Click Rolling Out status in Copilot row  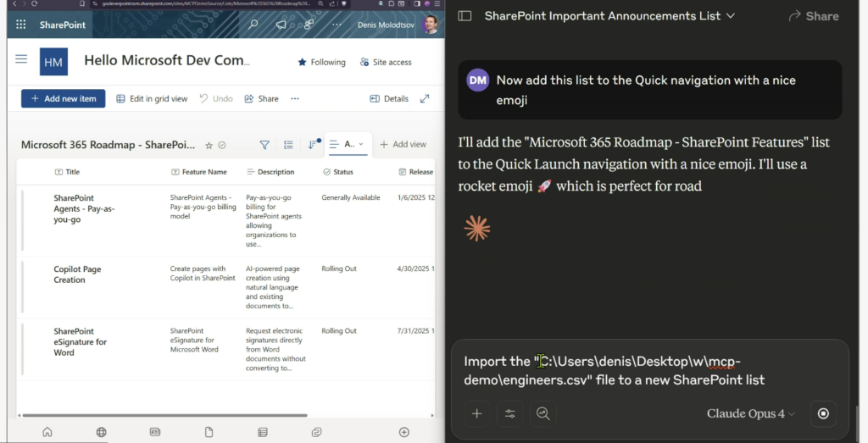pyautogui.click(x=339, y=269)
